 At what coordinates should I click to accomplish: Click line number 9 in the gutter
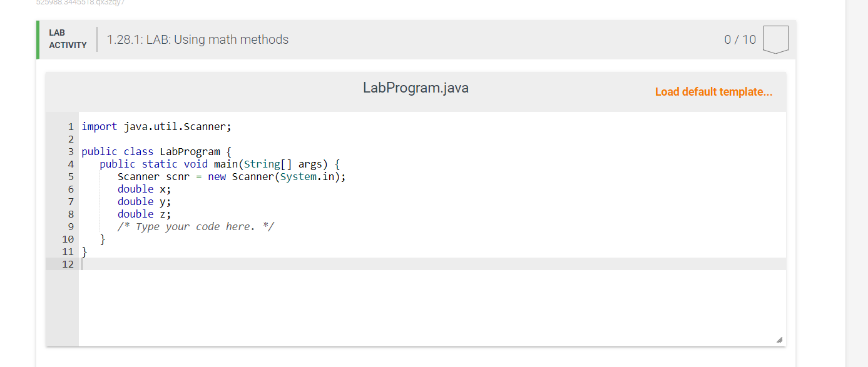pyautogui.click(x=71, y=226)
